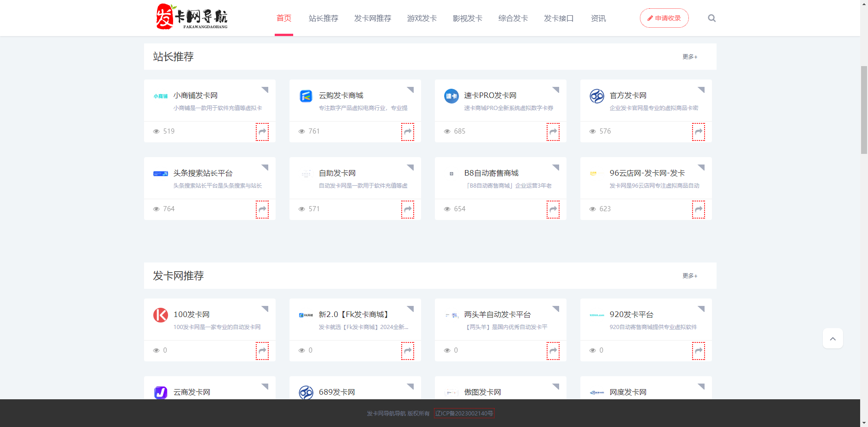Open the 网度发卡网 title link
The width and height of the screenshot is (868, 427).
(628, 392)
